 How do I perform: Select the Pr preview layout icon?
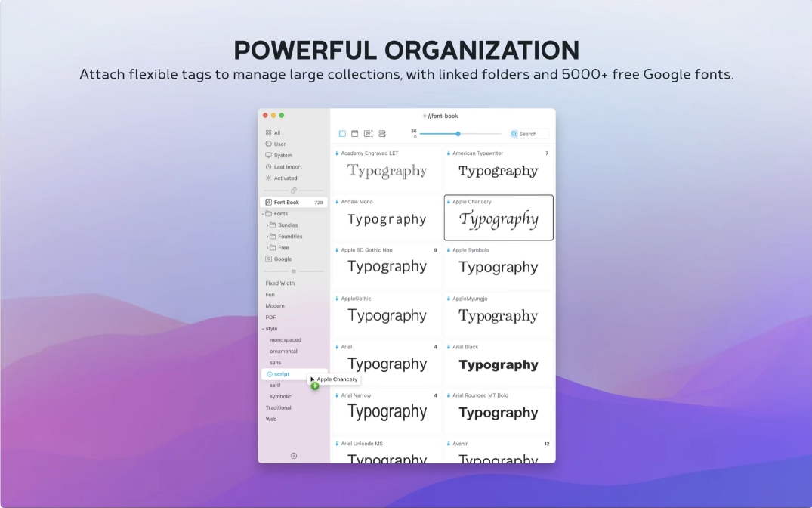pyautogui.click(x=368, y=134)
